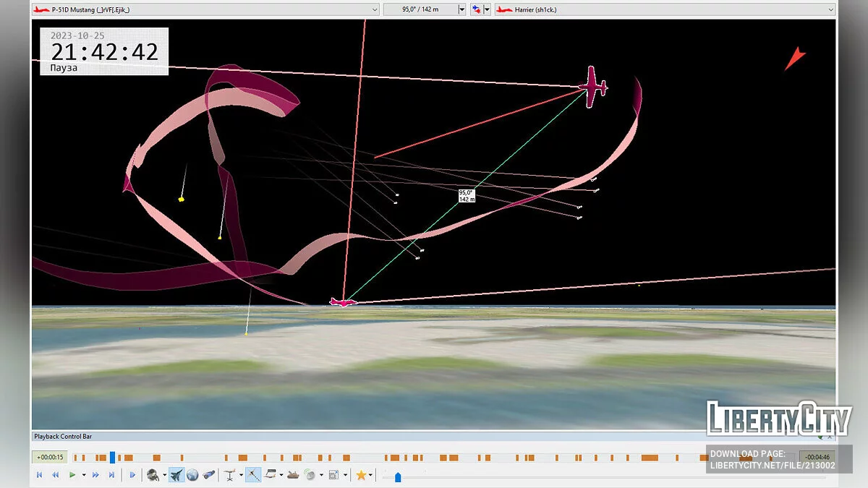Click the tank ground units icon
This screenshot has height=488, width=868.
293,475
